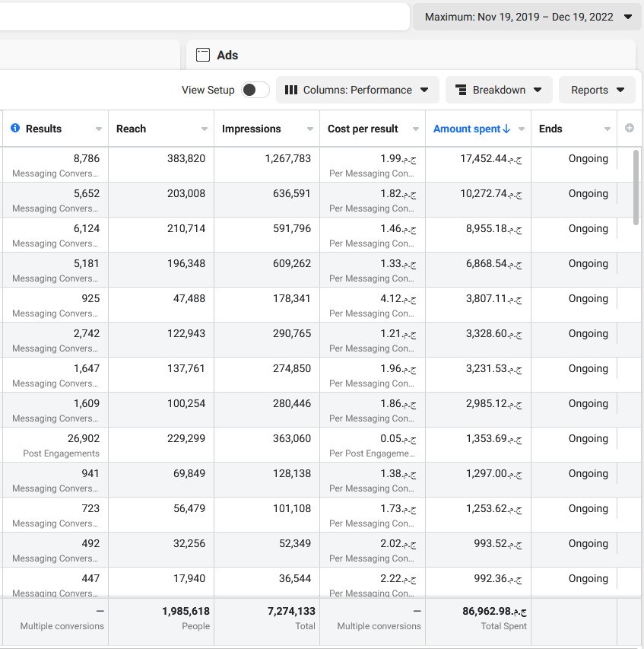Select reach value 383,820
644x649 pixels.
pos(186,158)
